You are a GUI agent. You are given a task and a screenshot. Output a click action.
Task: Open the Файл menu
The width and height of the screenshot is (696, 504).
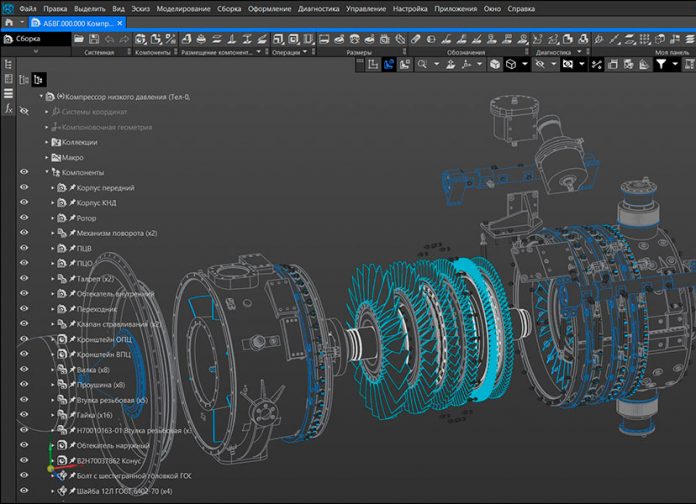click(28, 8)
